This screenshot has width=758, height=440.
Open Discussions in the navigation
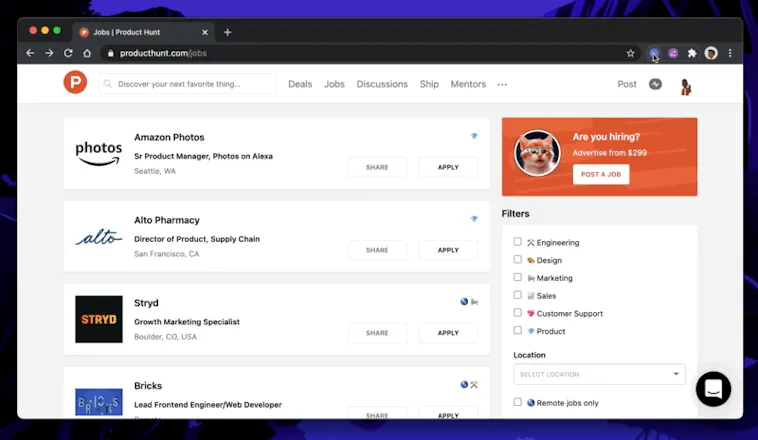[382, 84]
